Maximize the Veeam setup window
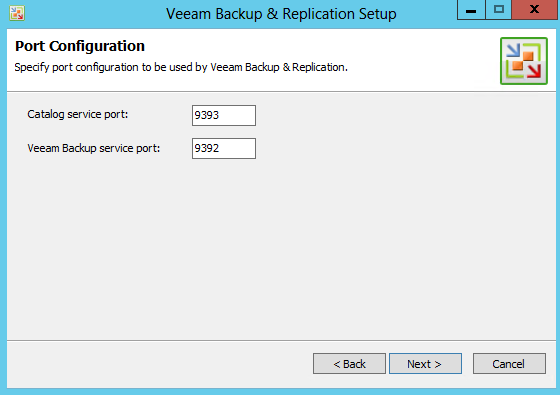This screenshot has height=395, width=560. [x=499, y=10]
